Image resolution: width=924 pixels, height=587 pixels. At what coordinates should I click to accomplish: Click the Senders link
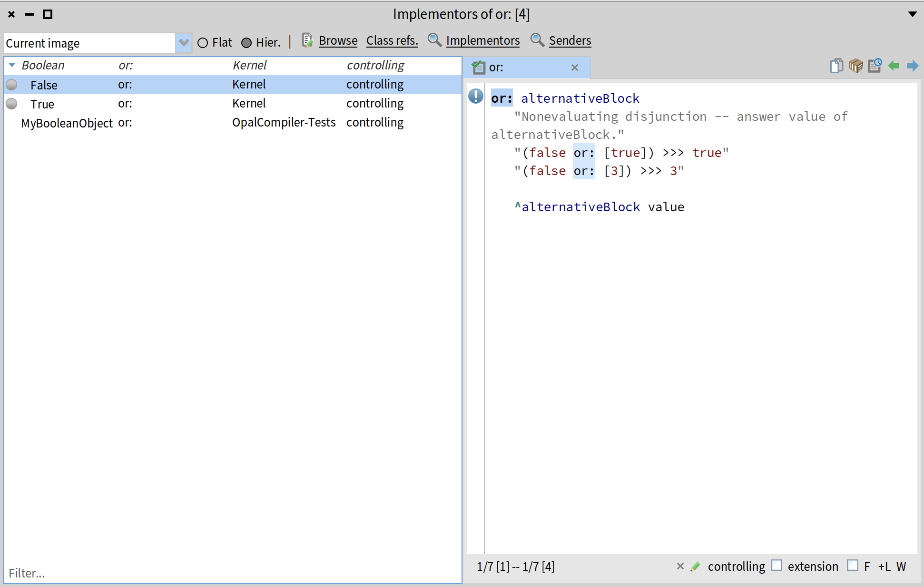coord(570,41)
